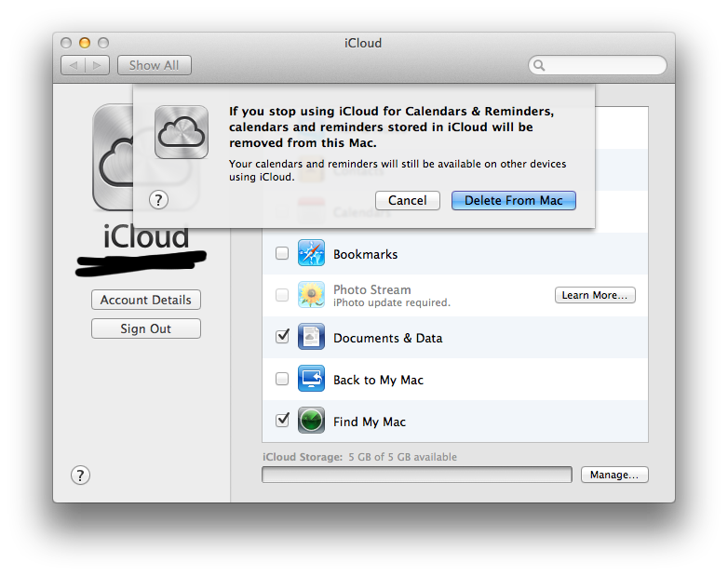Image resolution: width=728 pixels, height=576 pixels.
Task: Enable the Back to My Mac checkbox
Action: [x=282, y=379]
